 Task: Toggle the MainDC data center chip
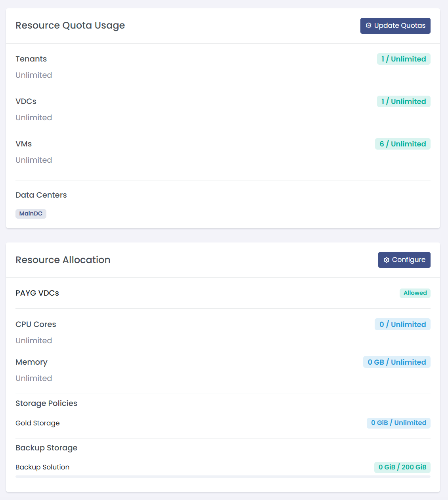coord(31,213)
